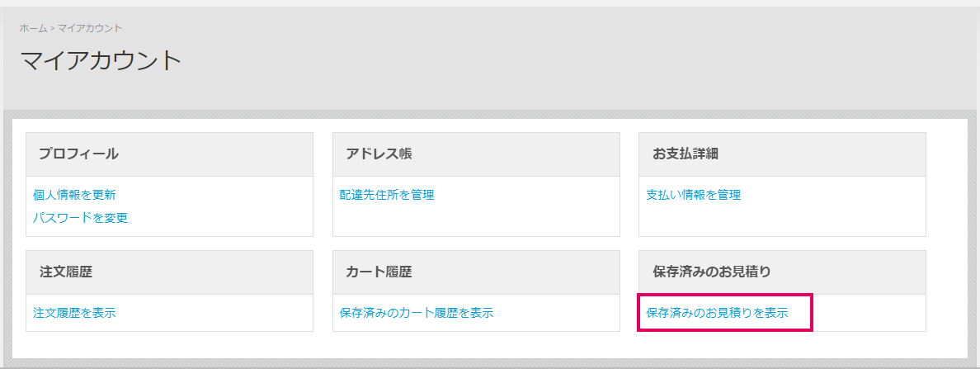Open the highlighted 保存済みのお見積りを表示 link
980x369 pixels.
pos(717,314)
